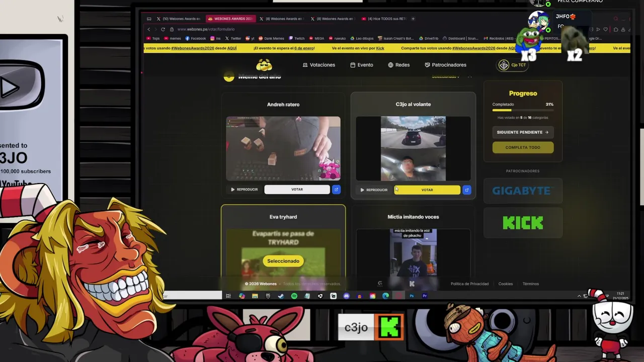Open the memes bookmark folder

coord(173,38)
